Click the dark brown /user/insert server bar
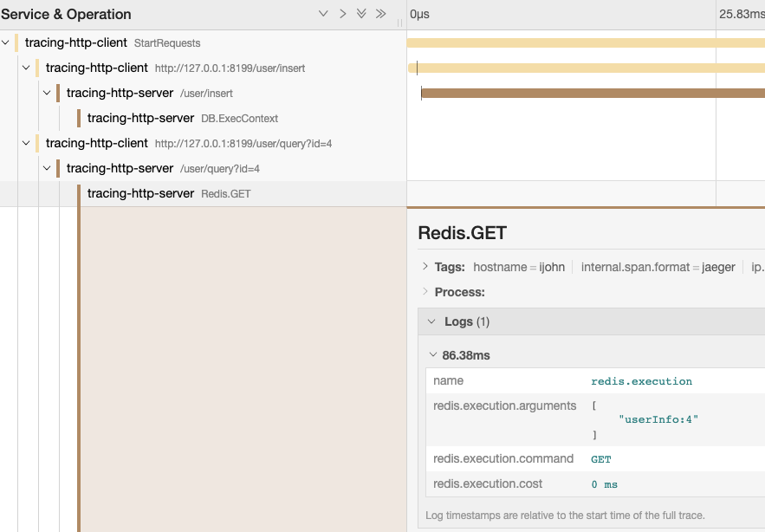 [593, 93]
